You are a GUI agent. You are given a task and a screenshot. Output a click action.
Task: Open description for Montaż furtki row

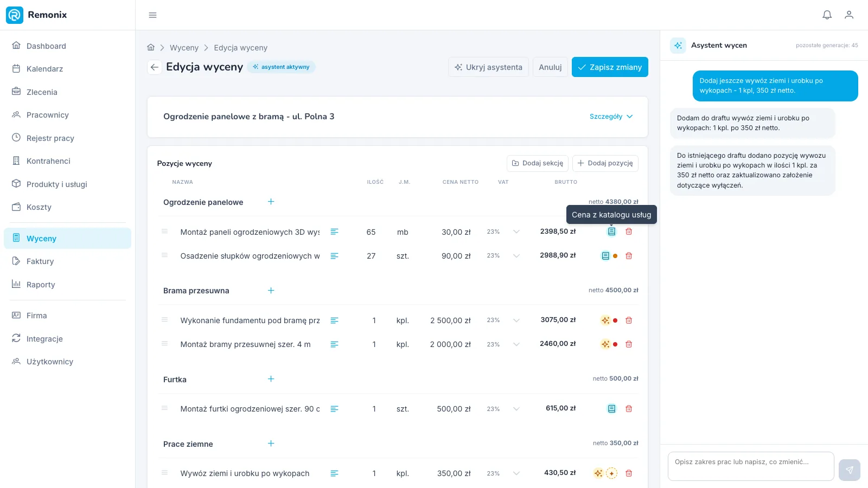coord(334,409)
